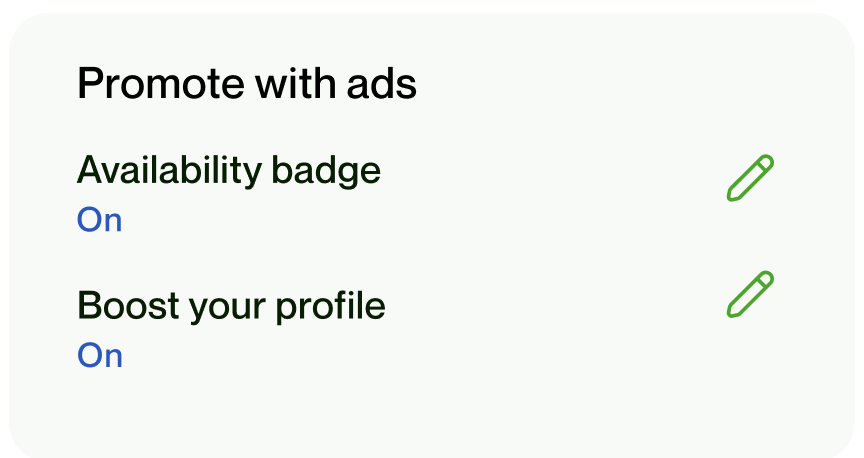This screenshot has height=458, width=864.
Task: Click the Boost your profile label
Action: point(231,306)
